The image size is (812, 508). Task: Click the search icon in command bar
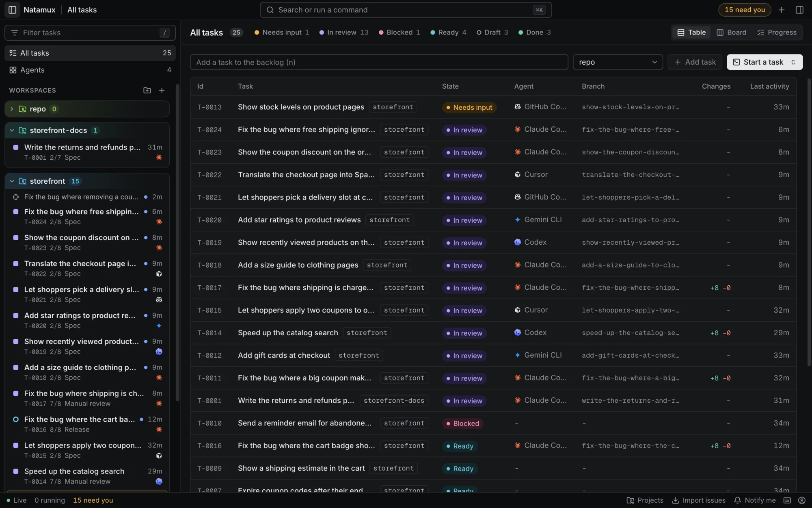click(270, 10)
